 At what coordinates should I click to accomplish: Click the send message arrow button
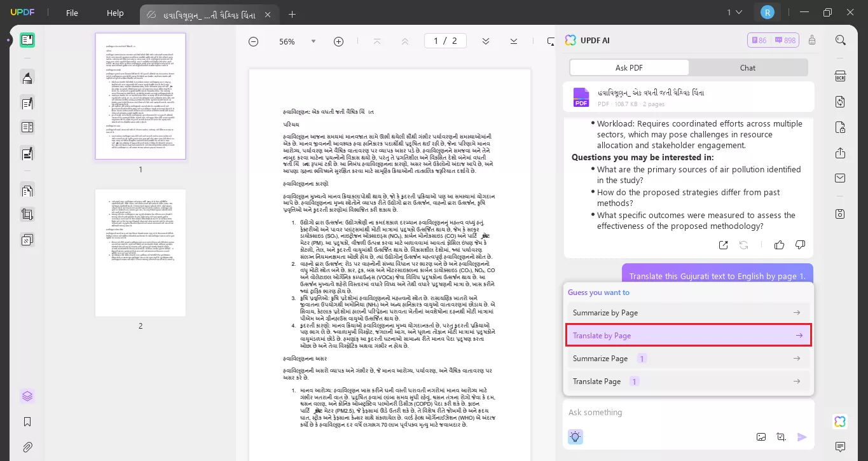pyautogui.click(x=802, y=437)
